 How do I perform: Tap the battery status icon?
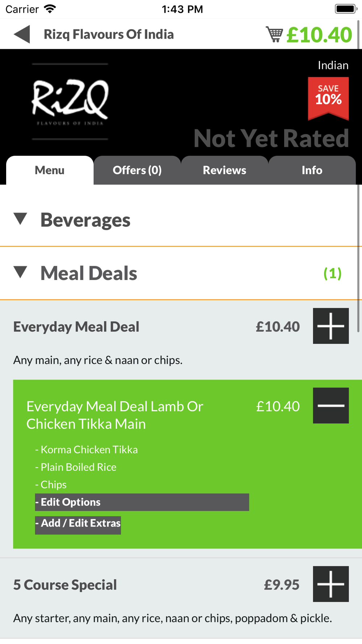(x=346, y=9)
